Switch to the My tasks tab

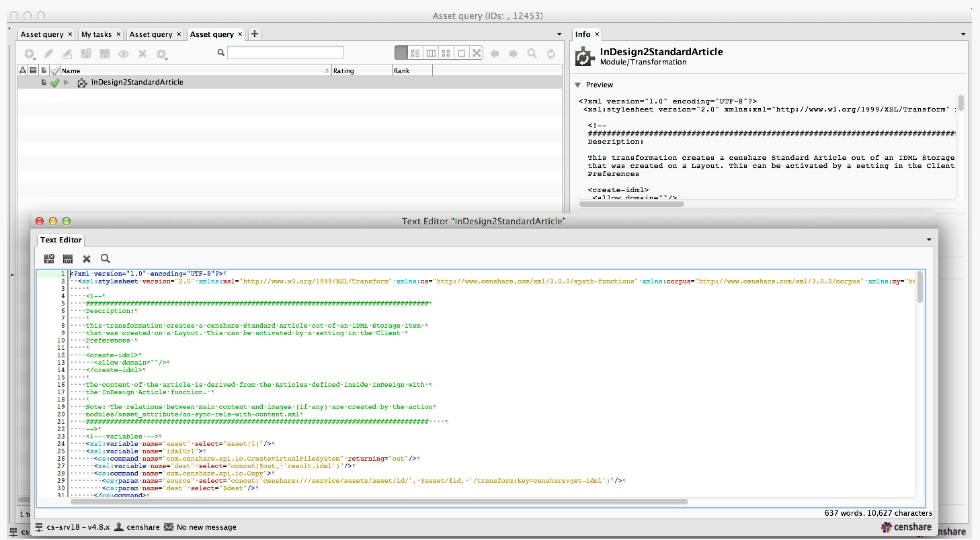click(97, 34)
